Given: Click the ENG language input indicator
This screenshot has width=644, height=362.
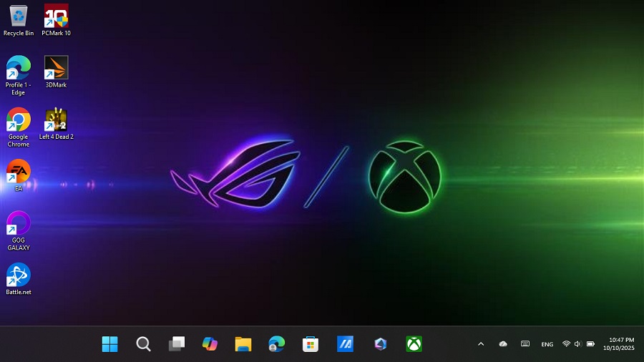Looking at the screenshot, I should (x=547, y=344).
